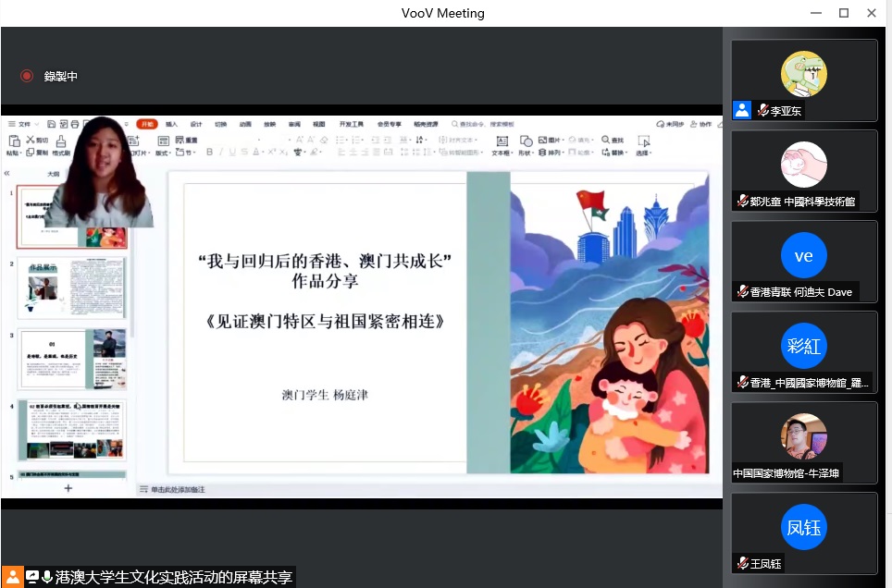Select slide 3 thumbnail in the panel
892x588 pixels.
pos(72,359)
